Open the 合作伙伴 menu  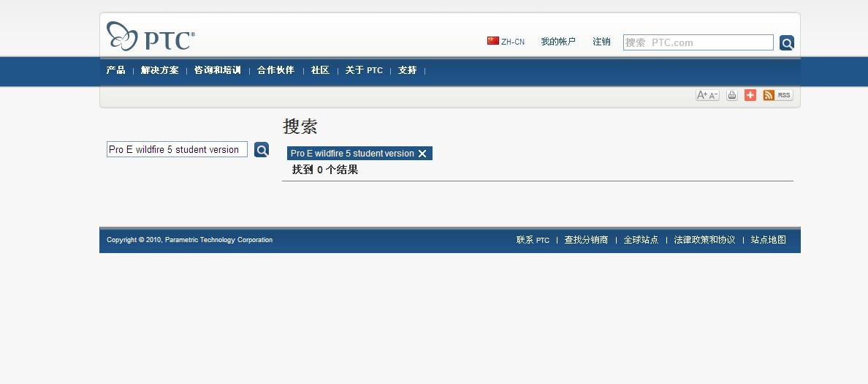click(275, 70)
